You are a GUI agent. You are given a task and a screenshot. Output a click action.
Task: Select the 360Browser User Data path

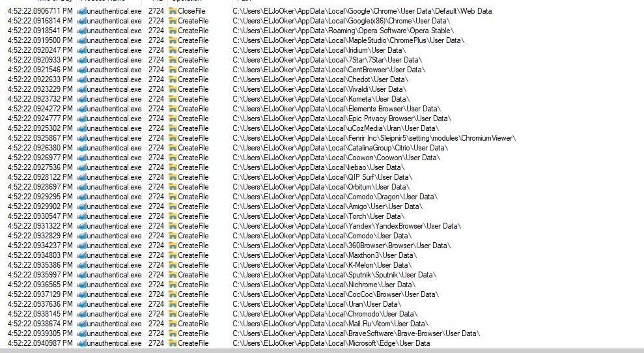[341, 246]
